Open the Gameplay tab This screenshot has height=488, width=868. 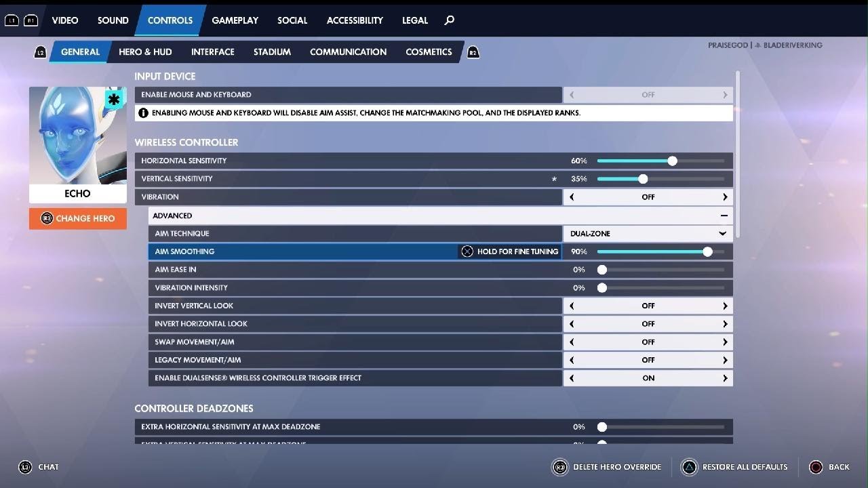click(x=235, y=20)
